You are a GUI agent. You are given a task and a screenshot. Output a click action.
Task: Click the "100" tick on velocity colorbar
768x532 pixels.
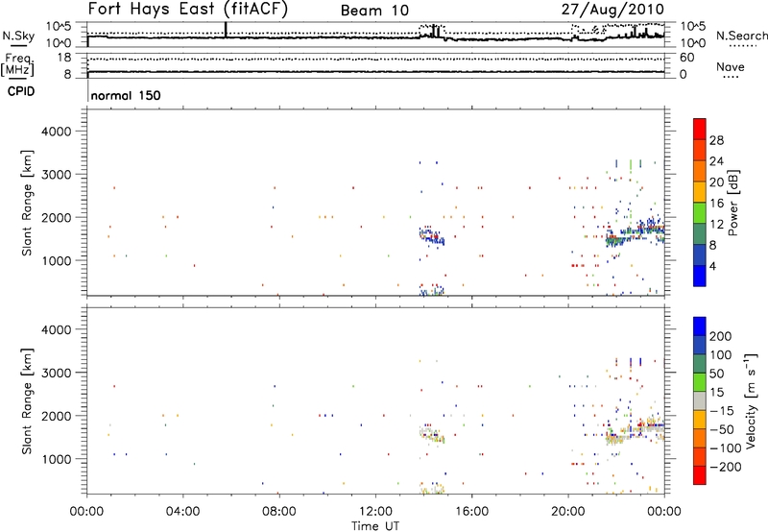pos(721,354)
